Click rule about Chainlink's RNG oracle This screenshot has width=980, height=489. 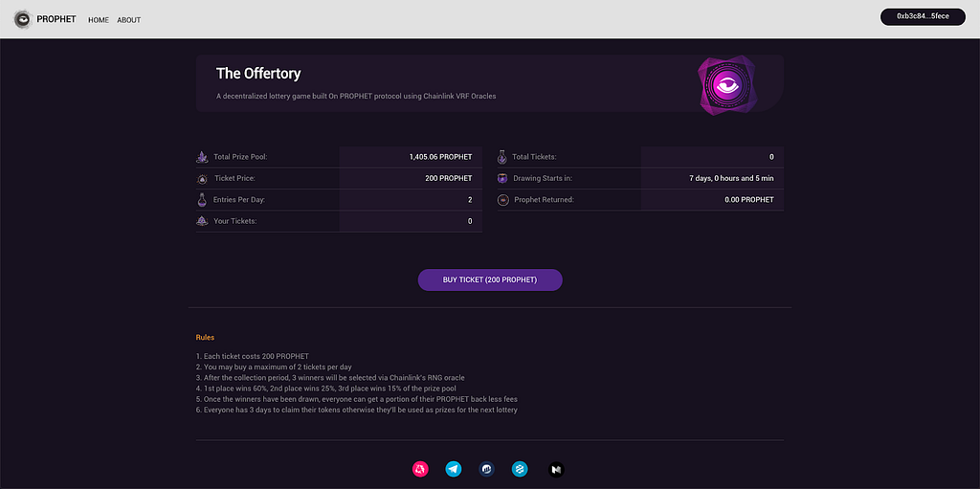[x=330, y=378]
